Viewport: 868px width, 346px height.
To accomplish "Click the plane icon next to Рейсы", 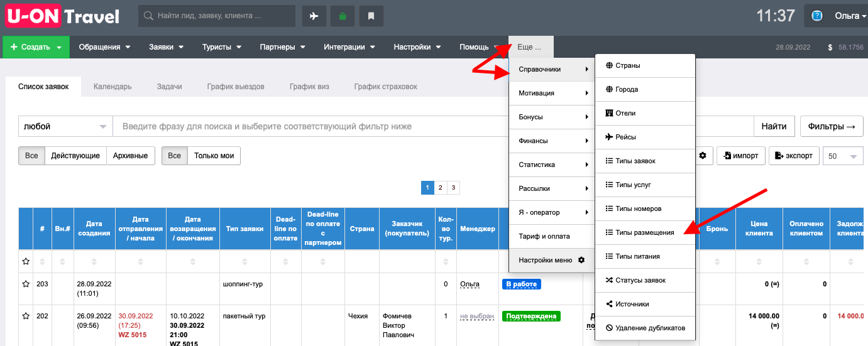I will 608,137.
